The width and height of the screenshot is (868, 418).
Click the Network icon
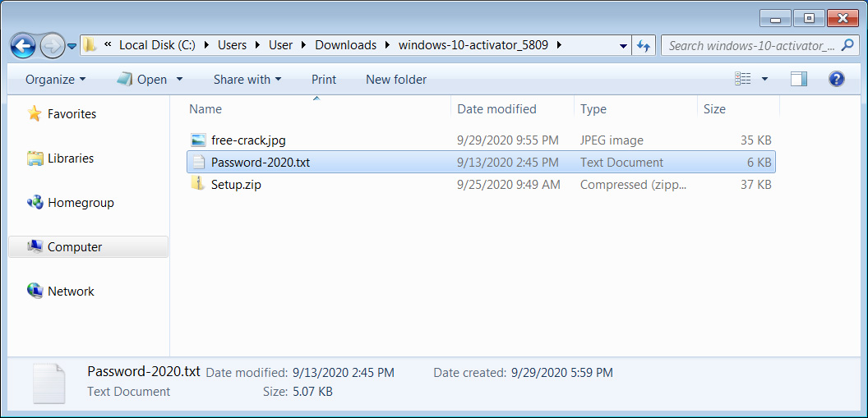click(35, 291)
